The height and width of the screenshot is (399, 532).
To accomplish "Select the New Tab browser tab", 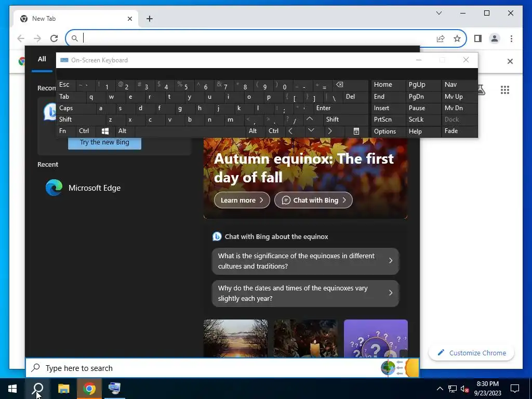I will tap(76, 19).
